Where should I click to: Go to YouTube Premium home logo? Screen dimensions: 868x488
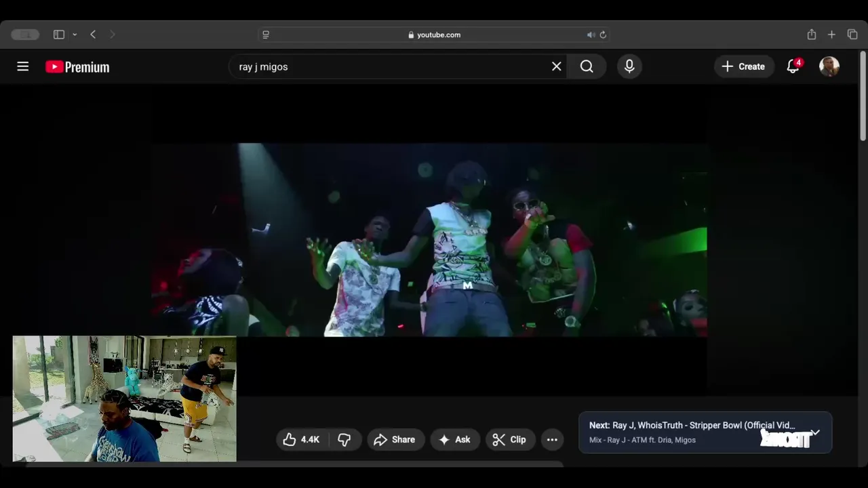coord(77,66)
